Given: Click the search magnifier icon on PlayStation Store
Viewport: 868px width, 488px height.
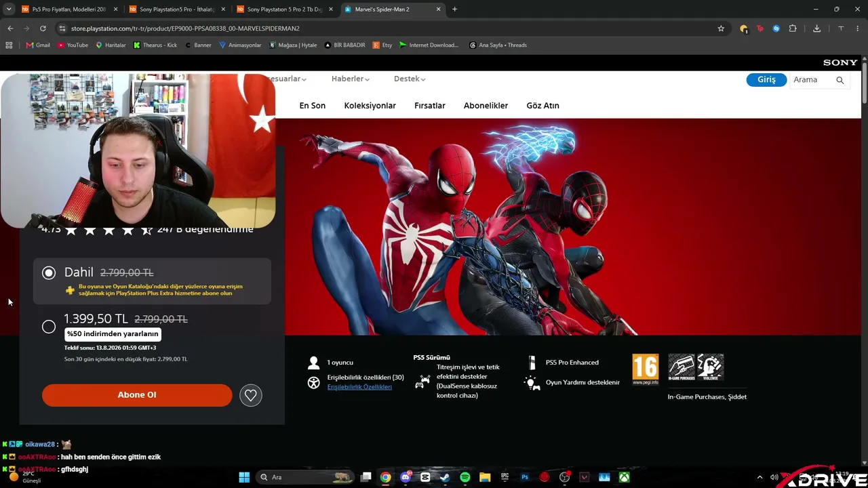Looking at the screenshot, I should (840, 80).
